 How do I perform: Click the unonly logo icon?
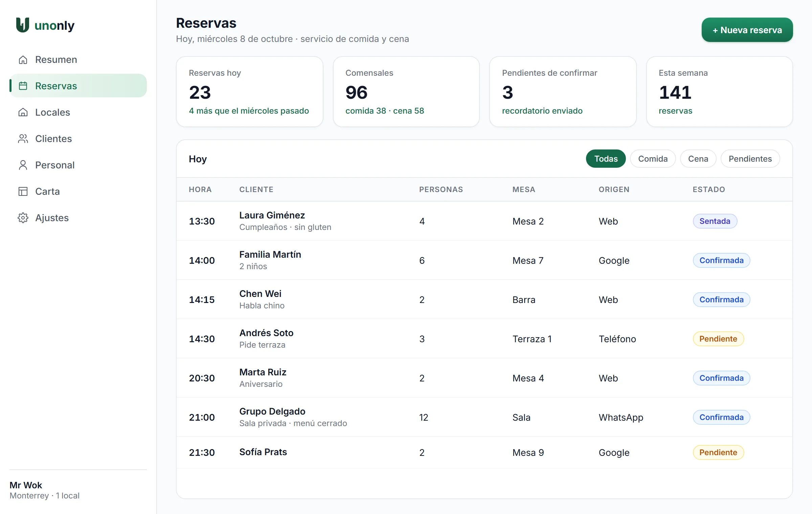coord(23,25)
